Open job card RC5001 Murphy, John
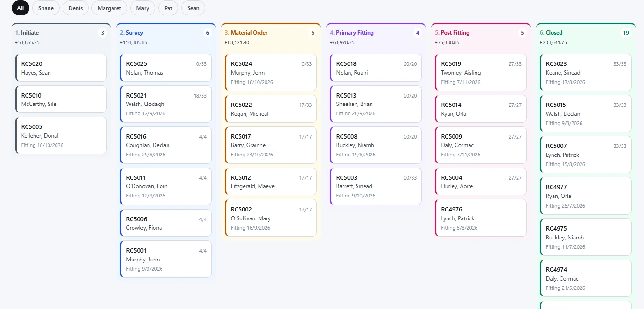The height and width of the screenshot is (309, 644). (166, 259)
